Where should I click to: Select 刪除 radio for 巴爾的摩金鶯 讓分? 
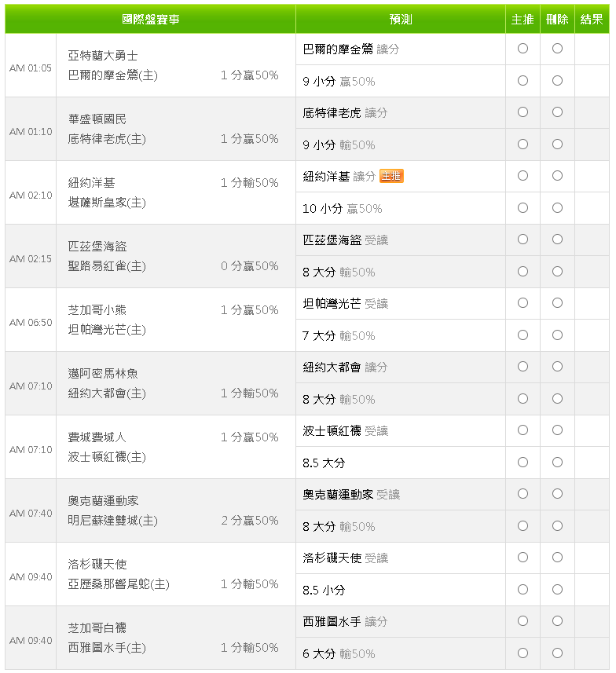pyautogui.click(x=557, y=49)
